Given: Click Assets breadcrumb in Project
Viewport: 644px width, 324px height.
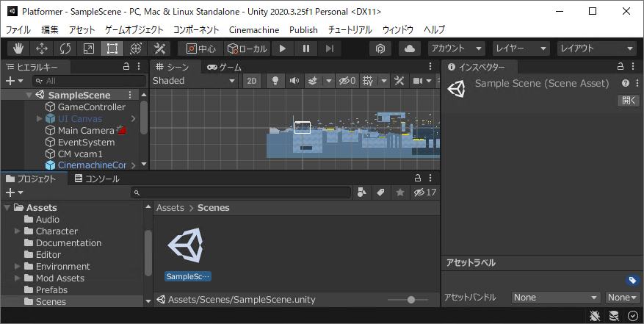Looking at the screenshot, I should (170, 208).
